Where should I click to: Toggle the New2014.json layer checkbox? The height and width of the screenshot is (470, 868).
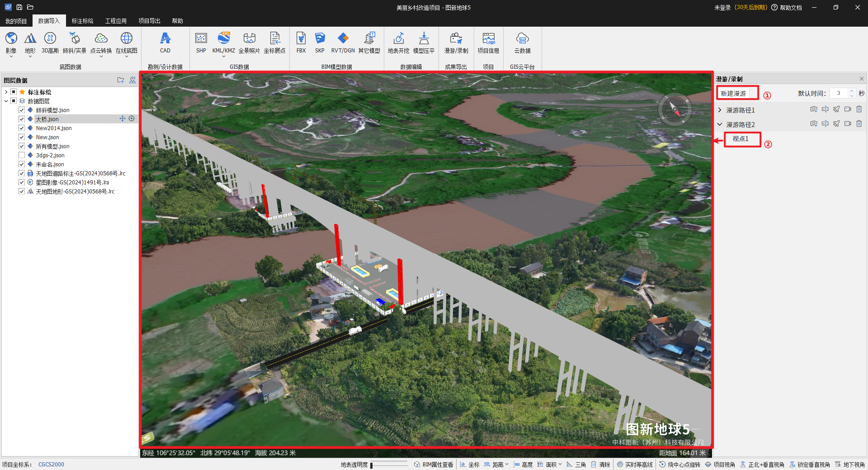(22, 128)
